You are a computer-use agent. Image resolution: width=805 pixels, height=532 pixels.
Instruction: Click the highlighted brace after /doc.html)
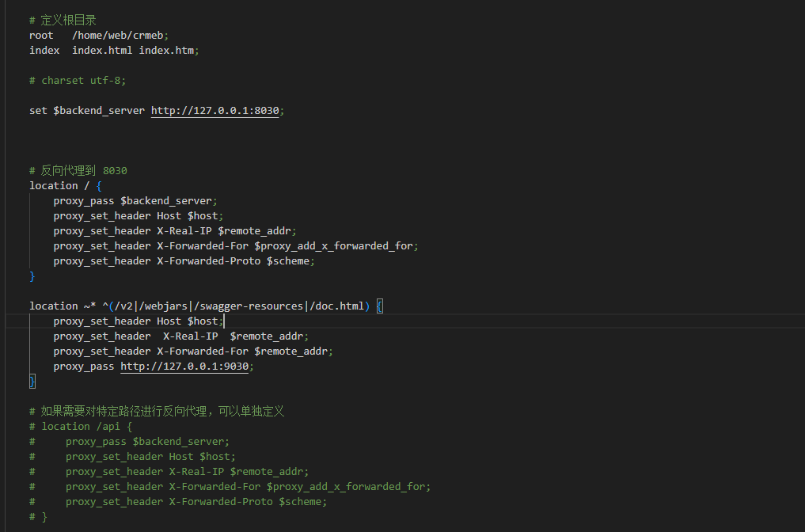point(379,306)
